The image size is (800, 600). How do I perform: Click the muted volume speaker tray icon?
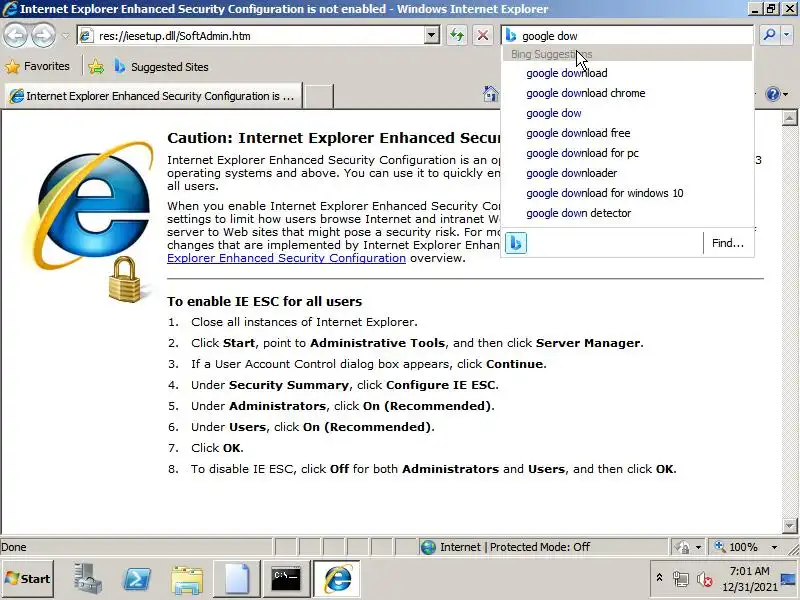704,579
